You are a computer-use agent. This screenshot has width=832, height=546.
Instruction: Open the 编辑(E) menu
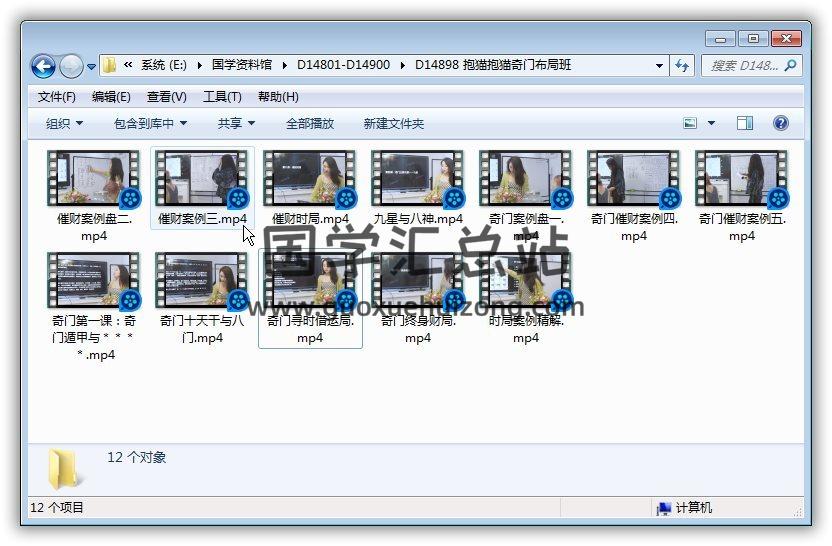pos(111,97)
